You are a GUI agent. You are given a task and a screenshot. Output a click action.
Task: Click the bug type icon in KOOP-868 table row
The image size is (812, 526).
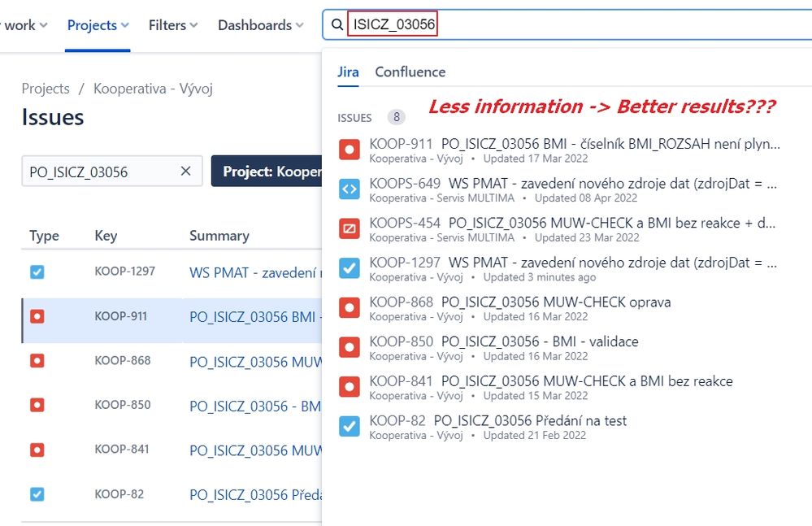click(37, 360)
